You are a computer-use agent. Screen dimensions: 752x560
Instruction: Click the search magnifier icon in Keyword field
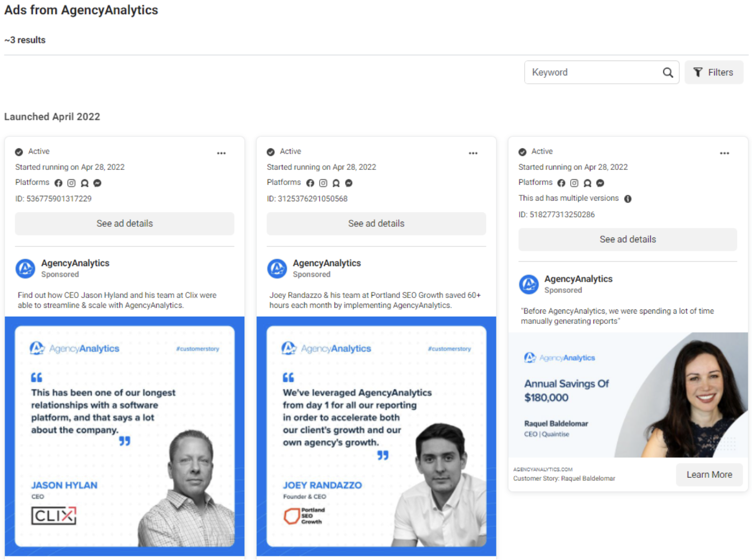click(668, 73)
